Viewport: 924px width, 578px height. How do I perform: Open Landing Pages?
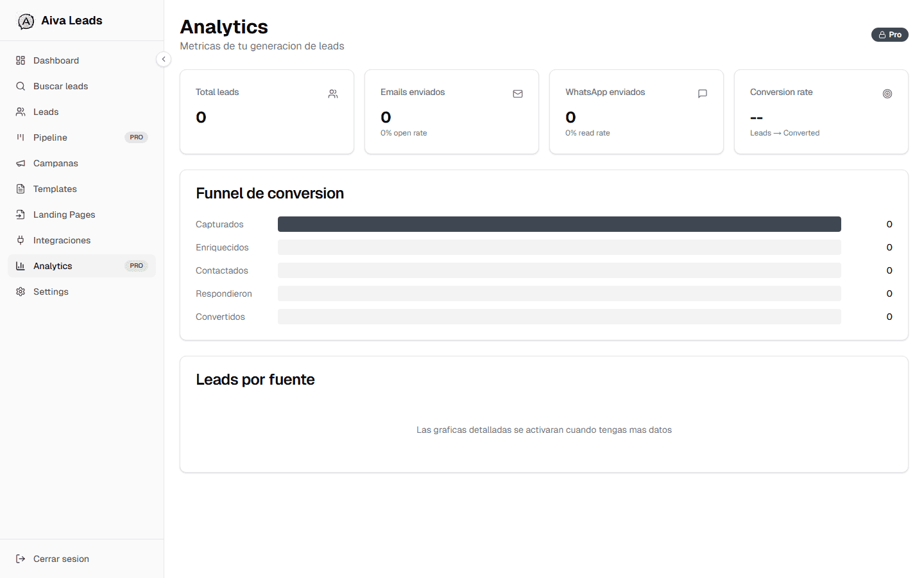pos(81,215)
